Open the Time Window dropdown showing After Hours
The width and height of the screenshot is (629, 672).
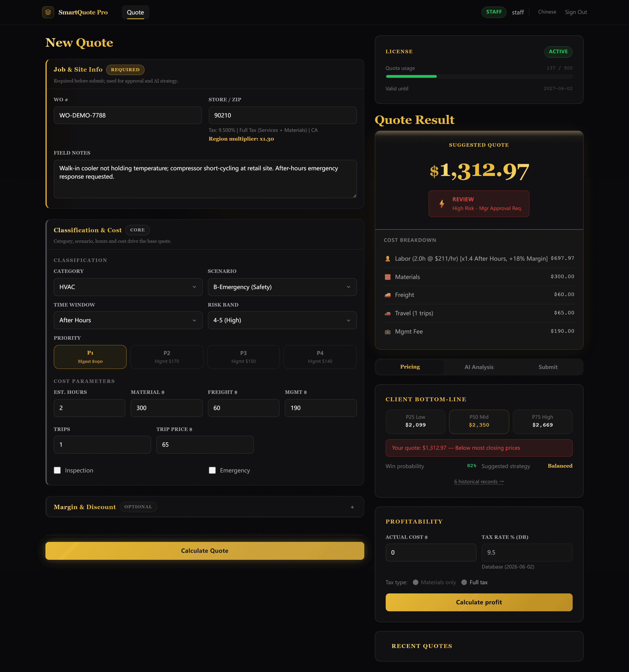click(x=128, y=320)
